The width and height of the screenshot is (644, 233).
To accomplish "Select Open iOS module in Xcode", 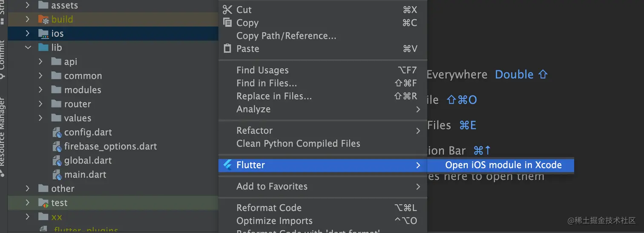I will coord(503,165).
